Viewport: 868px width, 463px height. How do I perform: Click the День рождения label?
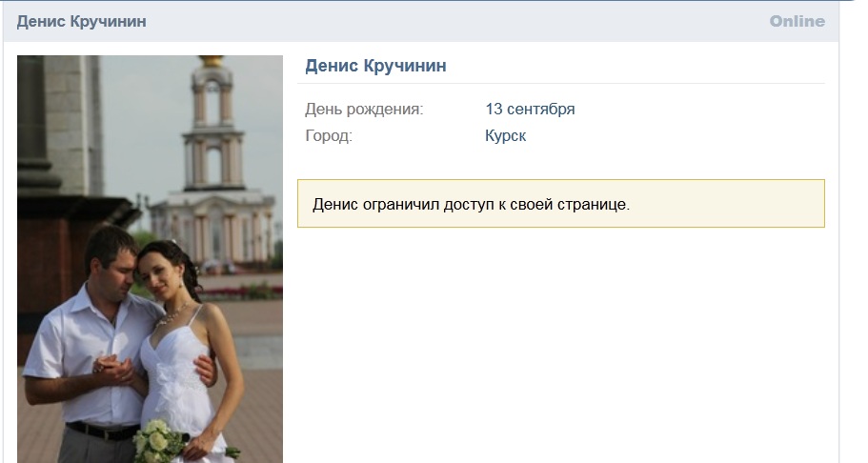pos(364,110)
